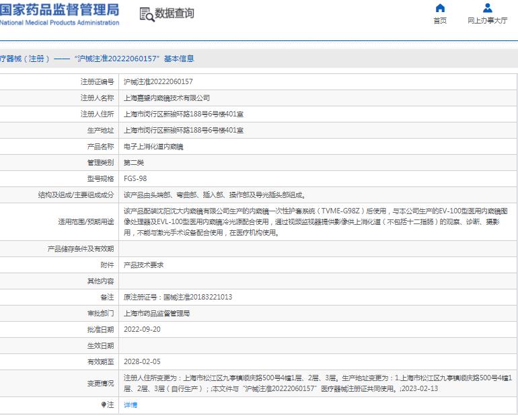The width and height of the screenshot is (518, 420).
Task: Select the product name 电子上消化道内窥镜
Action: click(x=153, y=146)
